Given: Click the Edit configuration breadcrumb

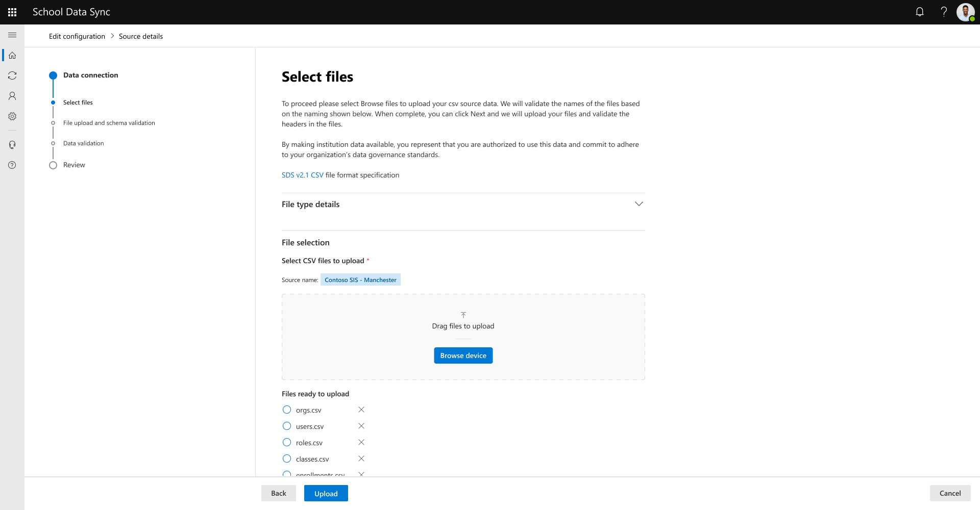Looking at the screenshot, I should coord(77,36).
